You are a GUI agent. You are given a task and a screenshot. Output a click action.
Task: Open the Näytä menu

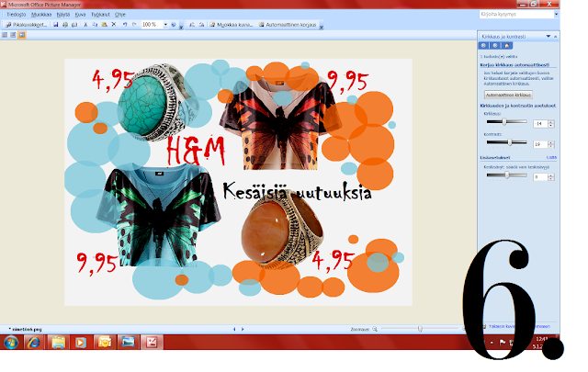tap(63, 15)
